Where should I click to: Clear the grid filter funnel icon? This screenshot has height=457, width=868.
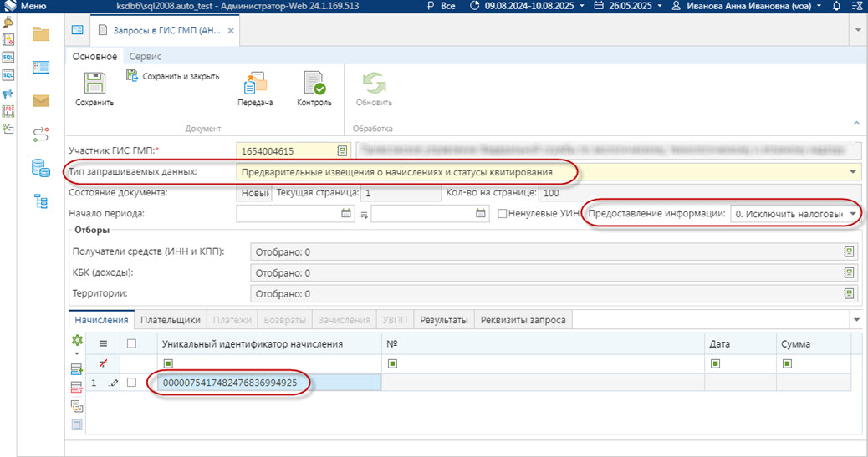coord(103,363)
